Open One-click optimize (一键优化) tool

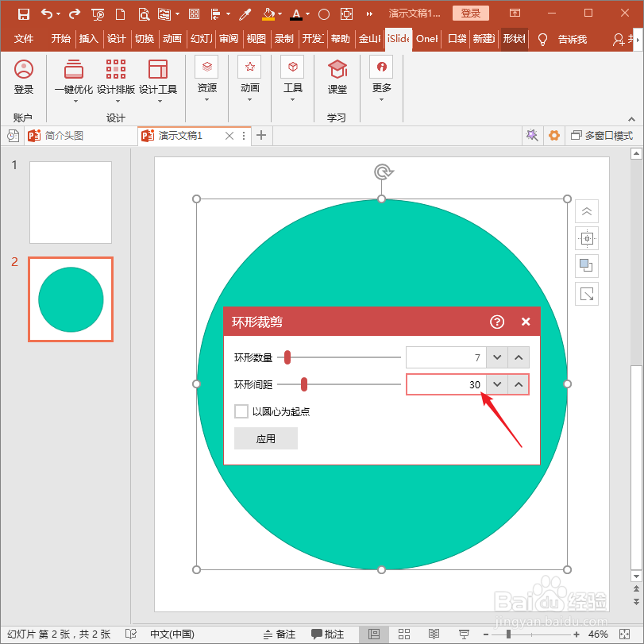tap(74, 81)
